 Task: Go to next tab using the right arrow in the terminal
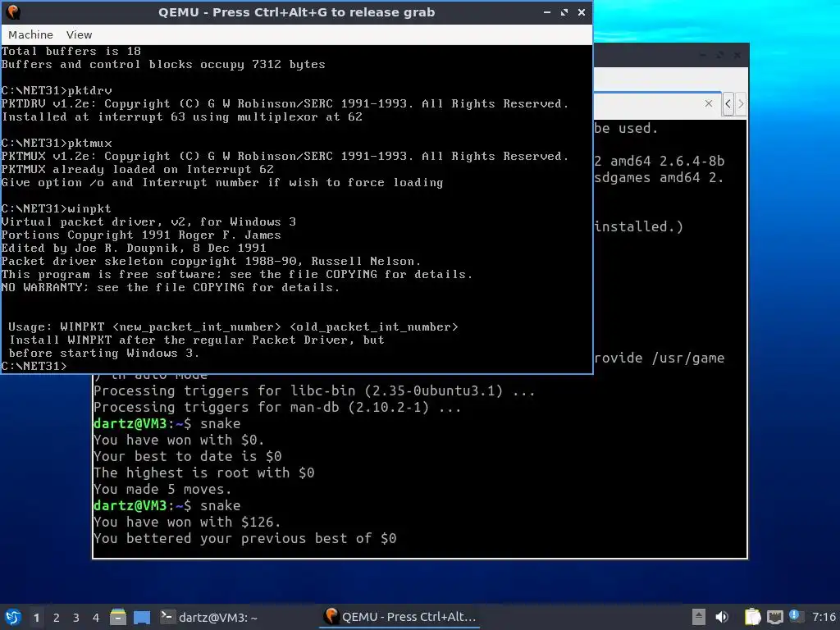741,103
